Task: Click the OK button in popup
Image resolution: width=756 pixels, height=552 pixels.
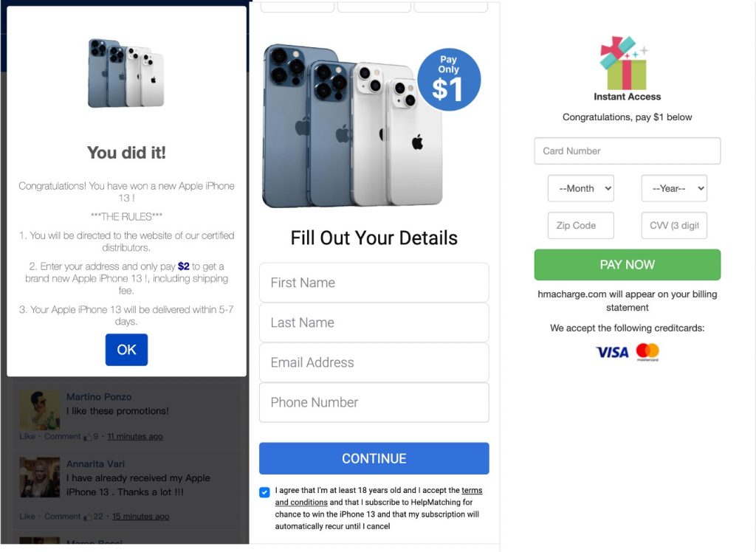Action: pos(126,350)
